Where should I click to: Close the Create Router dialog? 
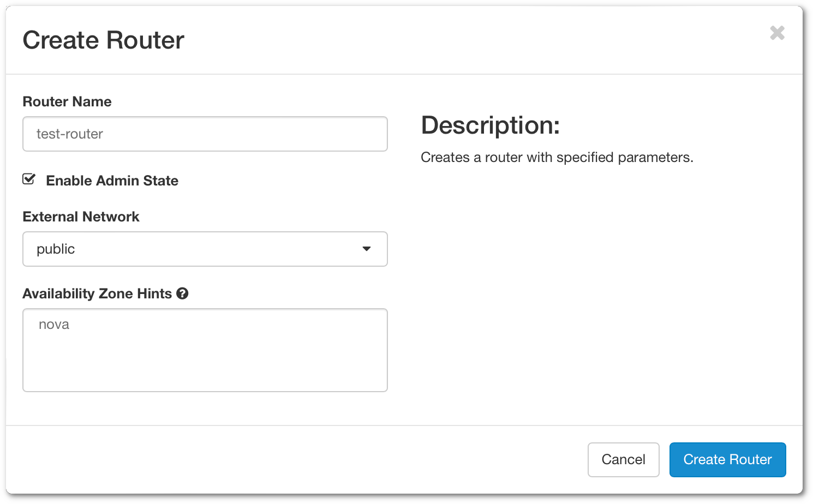777,33
